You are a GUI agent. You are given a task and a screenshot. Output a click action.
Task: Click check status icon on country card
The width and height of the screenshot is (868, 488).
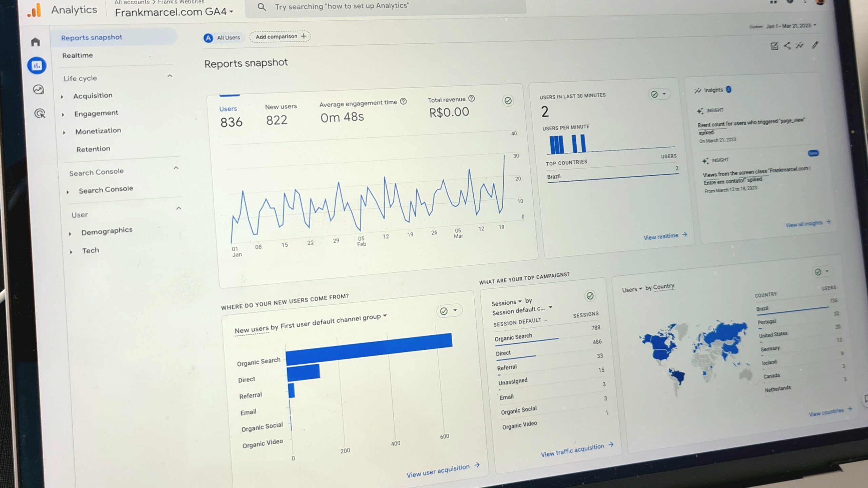point(818,272)
